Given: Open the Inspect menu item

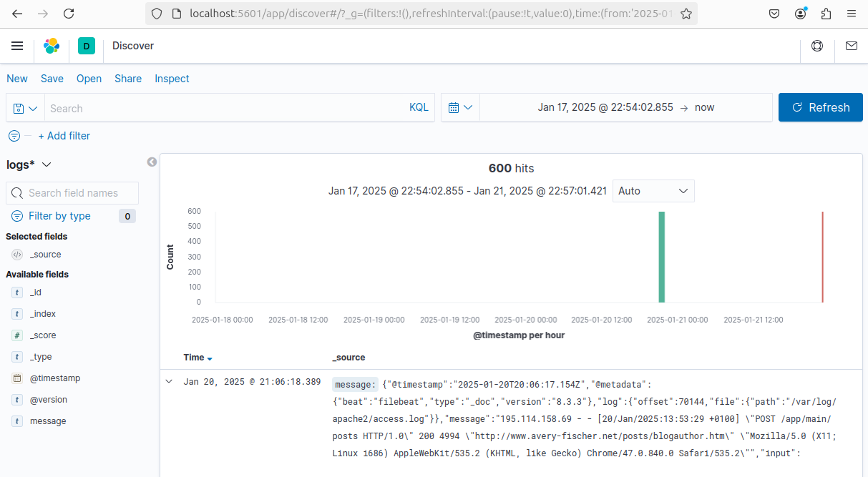Looking at the screenshot, I should coord(172,79).
